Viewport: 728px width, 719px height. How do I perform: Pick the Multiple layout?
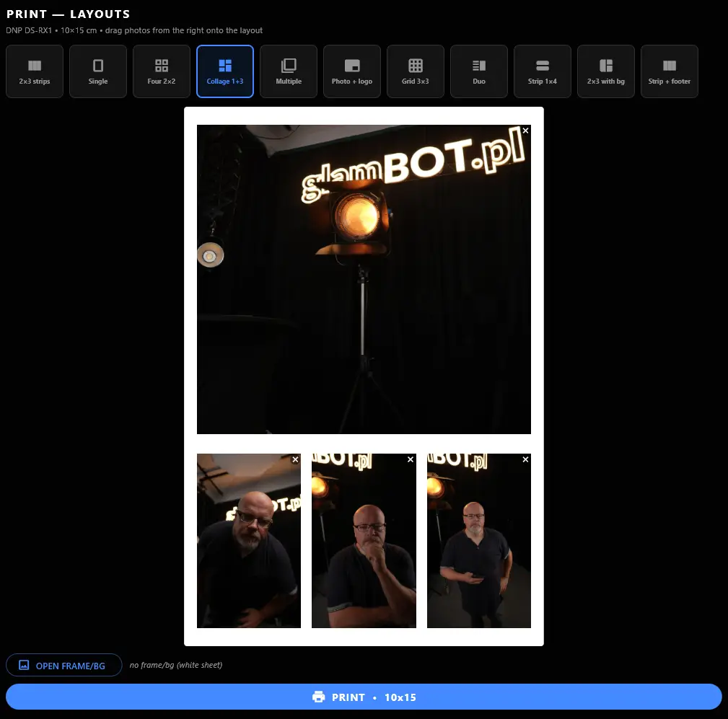pyautogui.click(x=289, y=71)
